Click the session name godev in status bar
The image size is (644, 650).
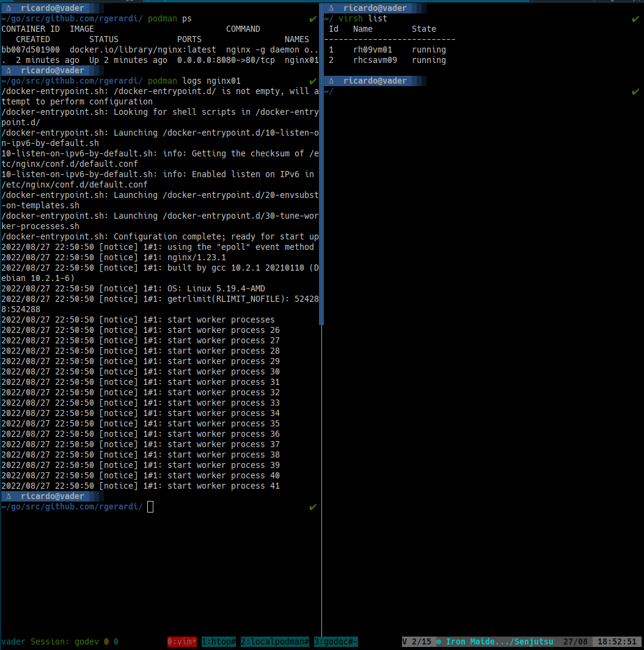[x=87, y=641]
